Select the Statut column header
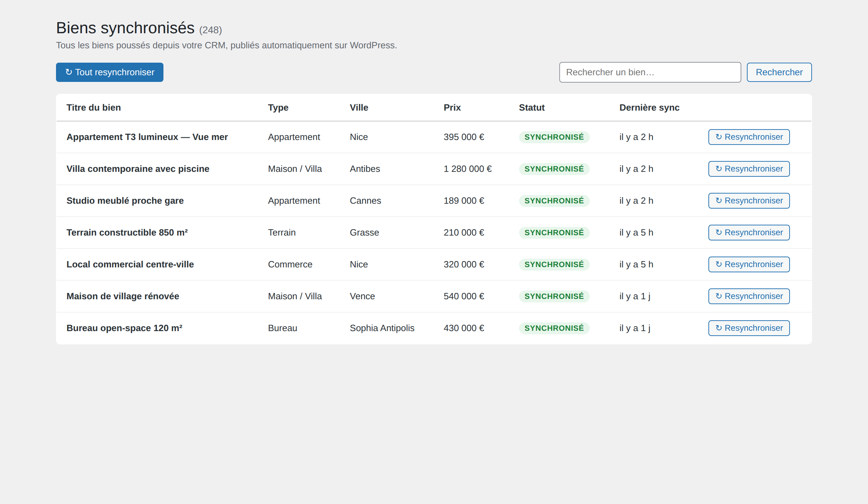The width and height of the screenshot is (868, 504). click(x=532, y=107)
